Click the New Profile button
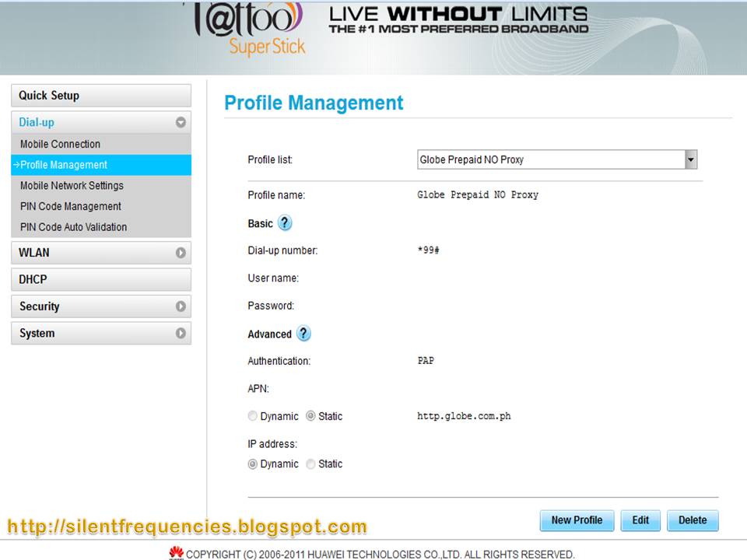747x560 pixels. tap(577, 520)
